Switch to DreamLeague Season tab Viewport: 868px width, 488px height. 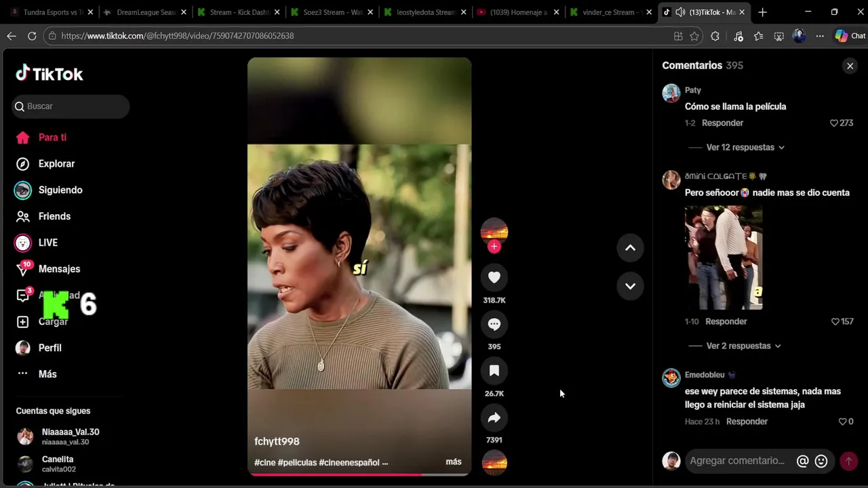click(x=145, y=12)
